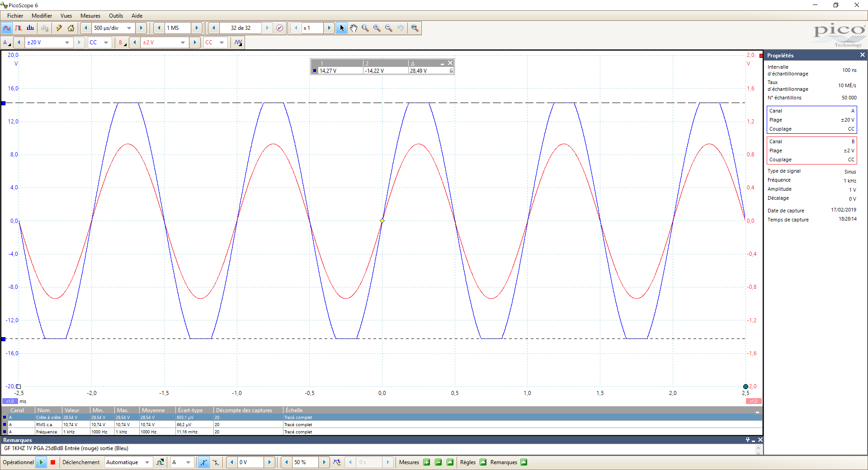Open the buffer navigator compass icon
The height and width of the screenshot is (470, 868).
pos(280,28)
